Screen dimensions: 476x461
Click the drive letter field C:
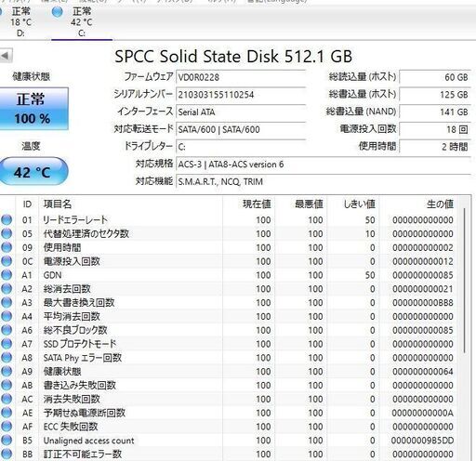point(241,147)
